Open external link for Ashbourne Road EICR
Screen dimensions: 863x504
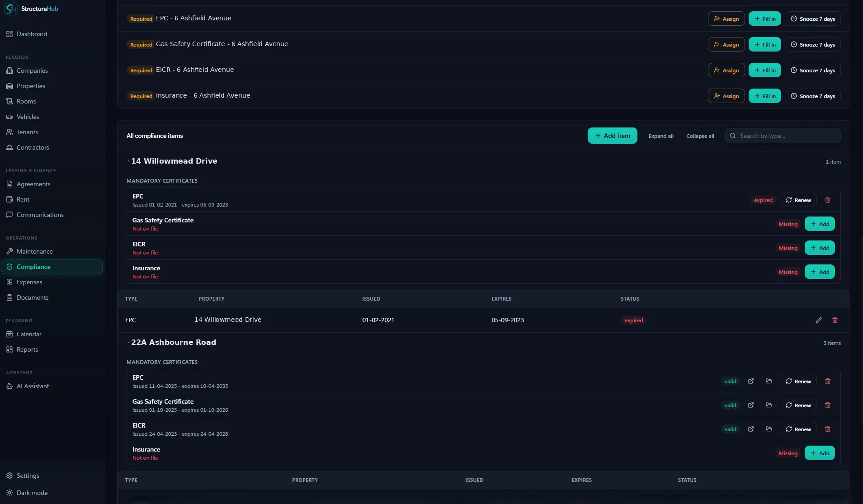pos(751,429)
